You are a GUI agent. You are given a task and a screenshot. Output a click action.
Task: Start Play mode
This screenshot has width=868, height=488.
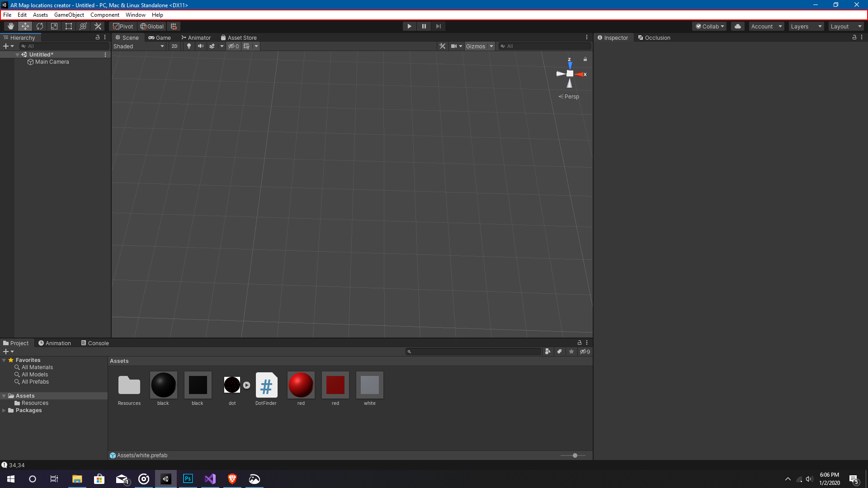click(x=410, y=26)
